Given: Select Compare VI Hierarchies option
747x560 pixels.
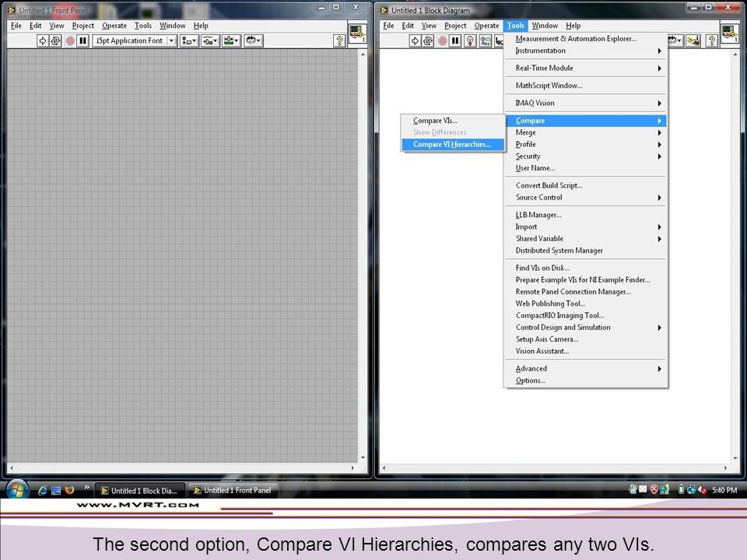Looking at the screenshot, I should (453, 145).
